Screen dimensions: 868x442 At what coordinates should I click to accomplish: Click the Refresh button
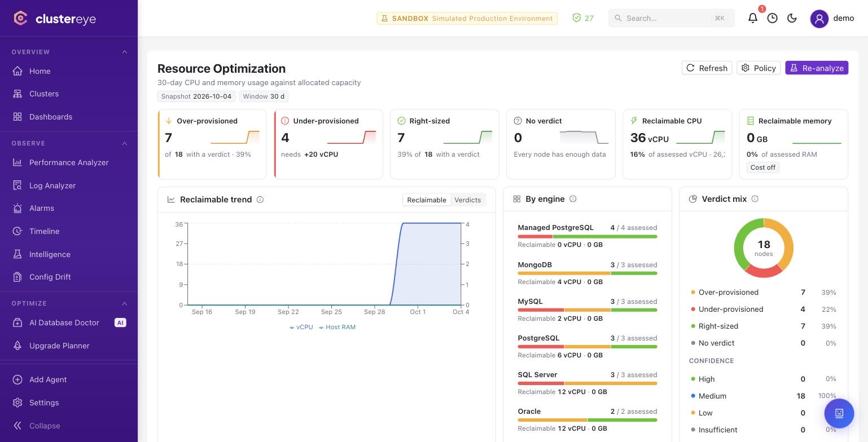(707, 68)
